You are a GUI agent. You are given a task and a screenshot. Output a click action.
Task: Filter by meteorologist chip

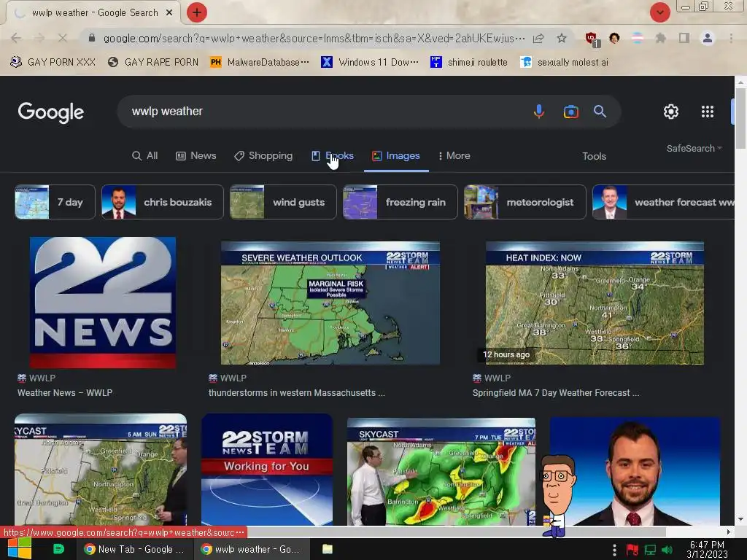click(x=525, y=202)
